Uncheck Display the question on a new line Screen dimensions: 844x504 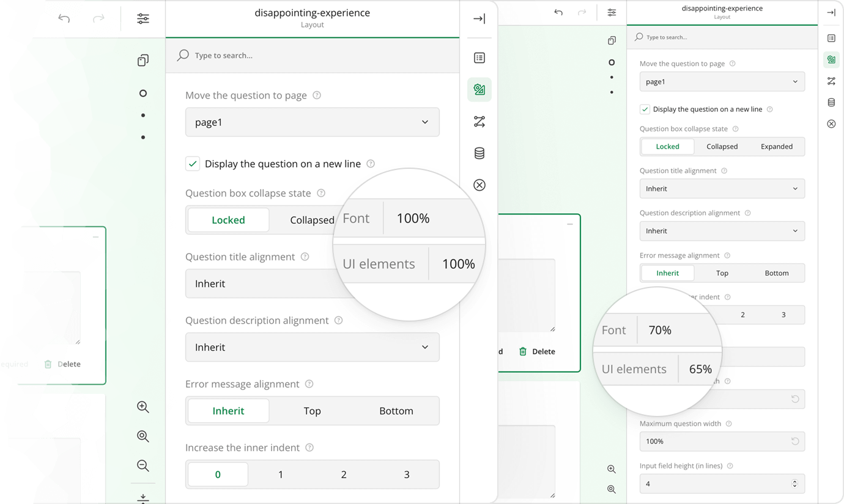(x=193, y=163)
